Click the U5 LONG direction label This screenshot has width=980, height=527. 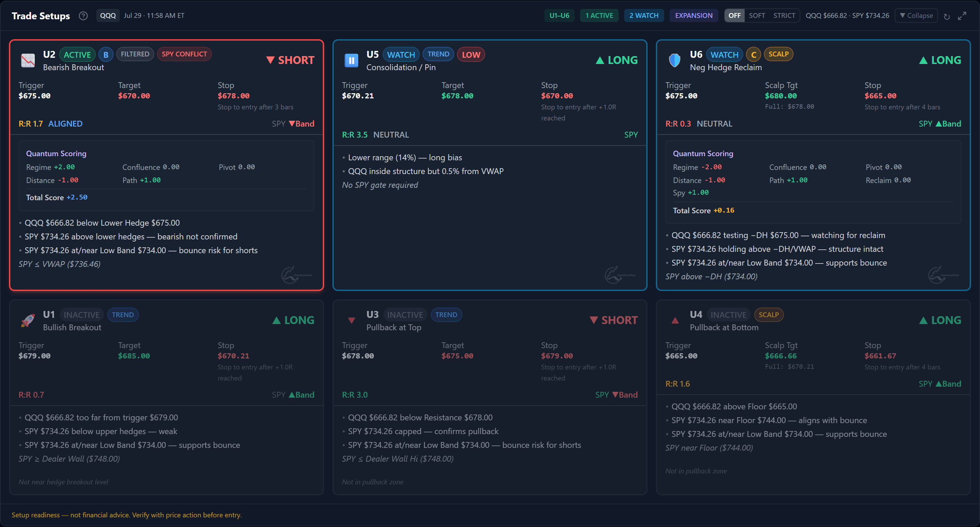(616, 60)
